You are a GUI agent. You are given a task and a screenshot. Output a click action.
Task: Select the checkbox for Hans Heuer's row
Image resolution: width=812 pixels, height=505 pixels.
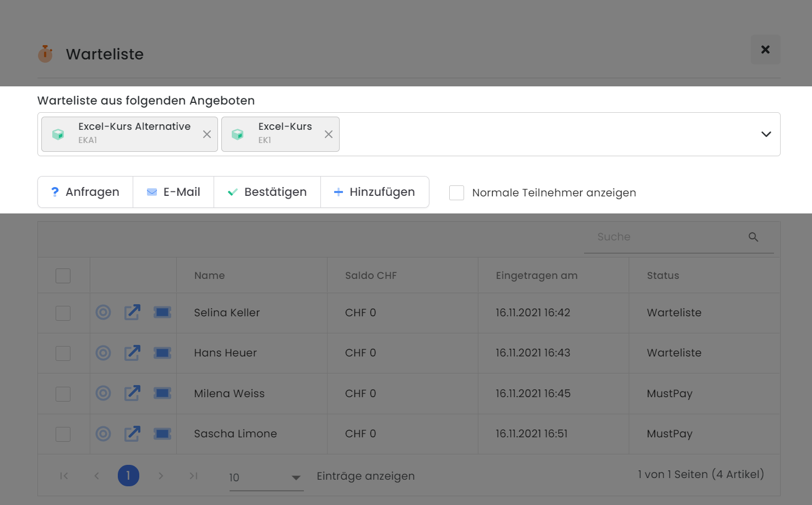63,353
